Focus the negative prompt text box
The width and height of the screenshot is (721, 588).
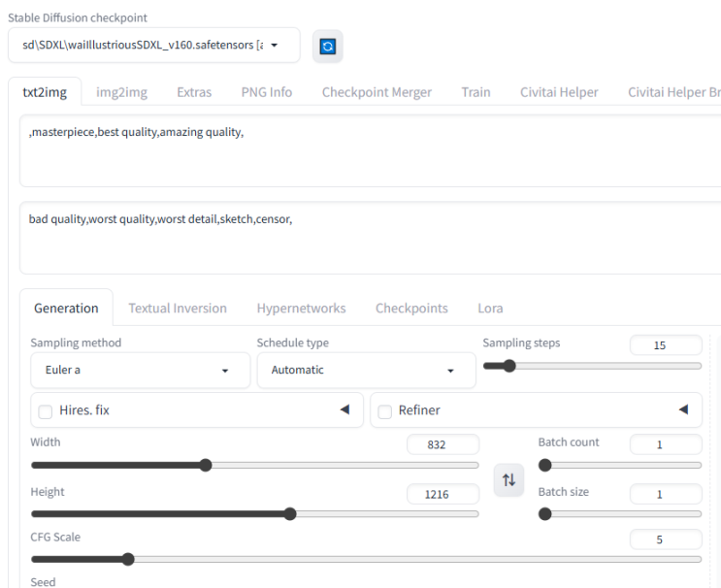click(370, 238)
